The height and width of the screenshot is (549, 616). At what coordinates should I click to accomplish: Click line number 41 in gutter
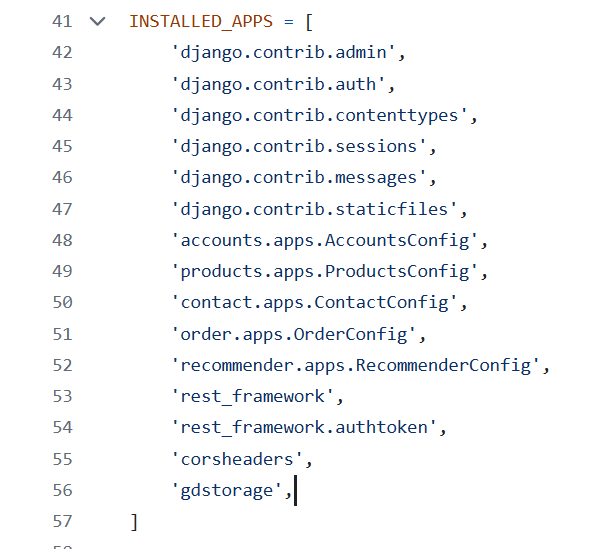tap(62, 21)
